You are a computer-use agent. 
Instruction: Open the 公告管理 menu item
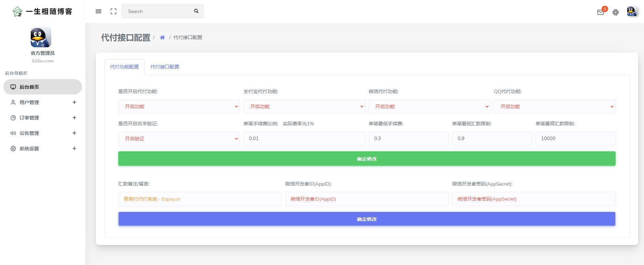tap(43, 133)
